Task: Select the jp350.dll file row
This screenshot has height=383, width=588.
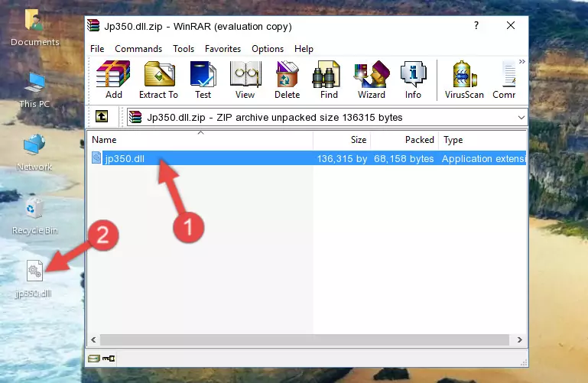Action: point(307,158)
